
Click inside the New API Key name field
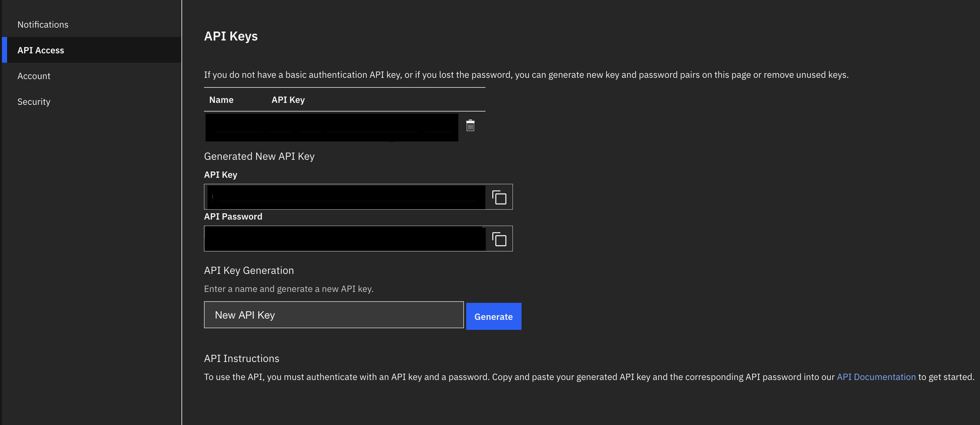coord(333,315)
